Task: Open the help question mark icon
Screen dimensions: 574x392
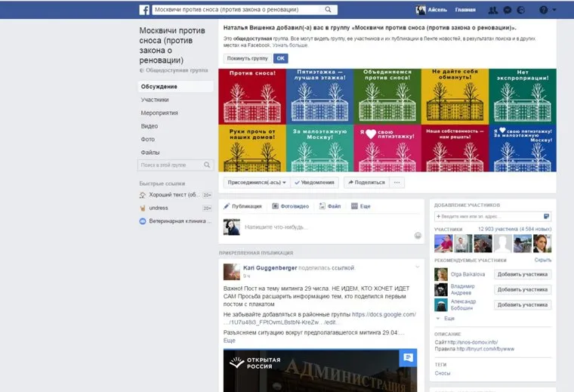Action: point(543,10)
